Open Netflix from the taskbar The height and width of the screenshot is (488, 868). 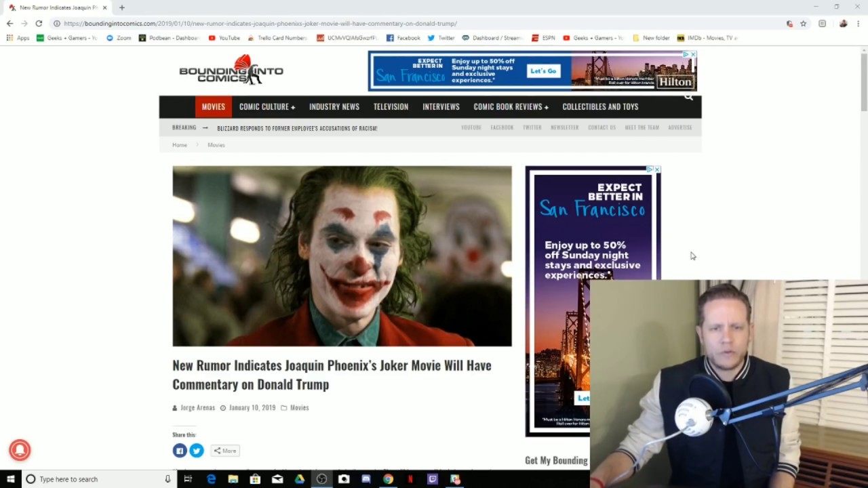[410, 479]
